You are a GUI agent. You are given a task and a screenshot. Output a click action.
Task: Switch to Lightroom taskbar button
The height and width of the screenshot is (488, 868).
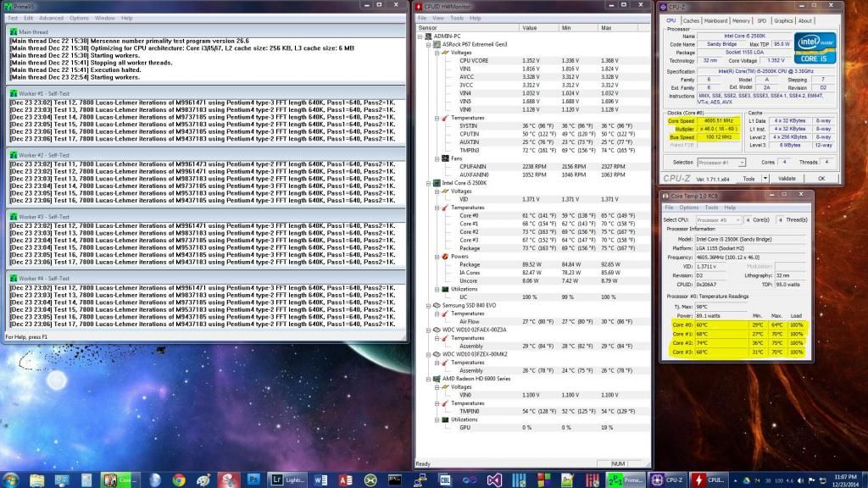(x=288, y=480)
